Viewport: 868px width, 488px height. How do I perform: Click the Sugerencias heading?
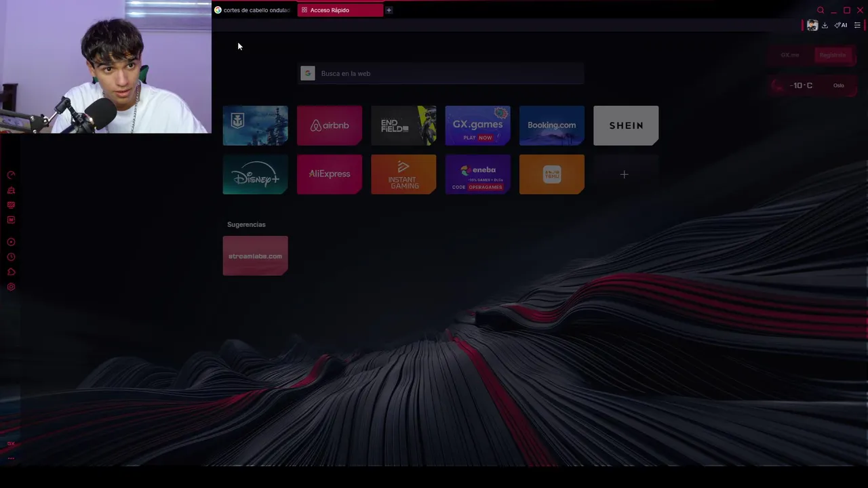click(x=246, y=224)
